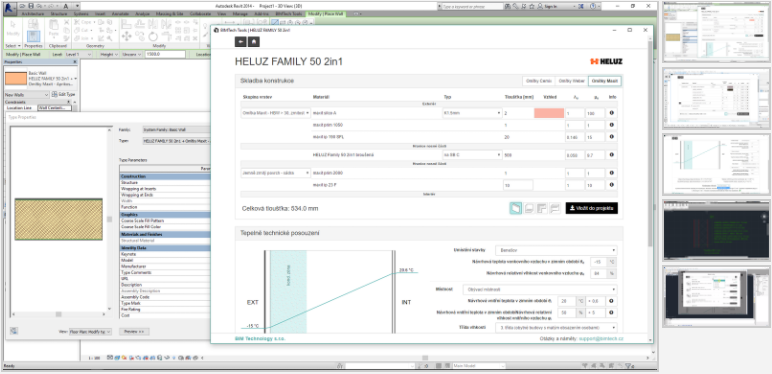
Task: Click the back arrow in BIMTech Tools
Action: pyautogui.click(x=240, y=42)
